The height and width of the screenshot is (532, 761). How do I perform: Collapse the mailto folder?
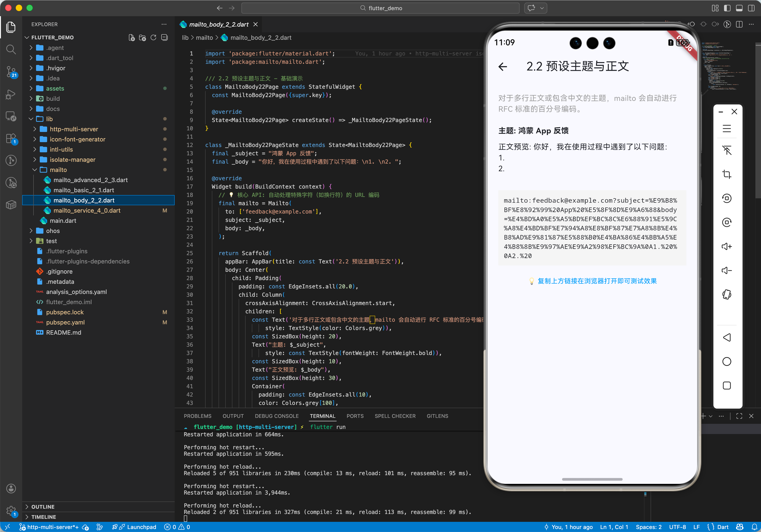pos(58,170)
